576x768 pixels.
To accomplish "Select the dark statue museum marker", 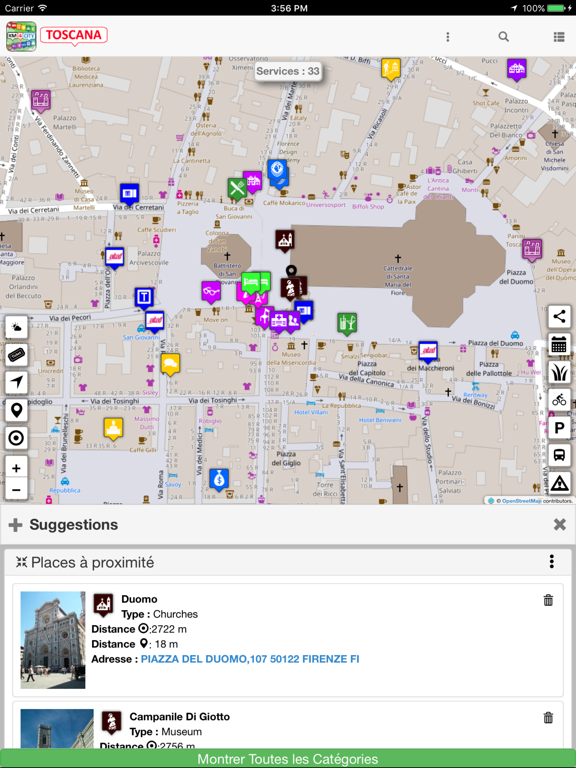I will (x=290, y=288).
